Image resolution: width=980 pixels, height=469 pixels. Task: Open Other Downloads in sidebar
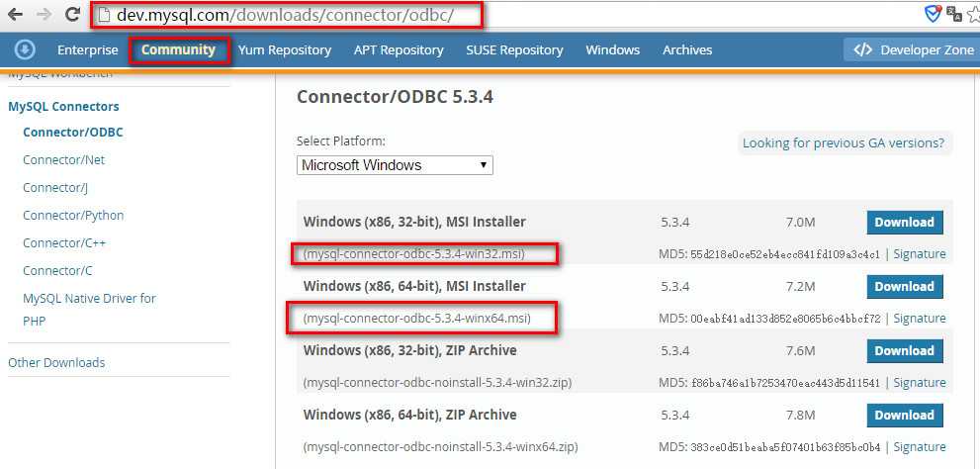56,363
